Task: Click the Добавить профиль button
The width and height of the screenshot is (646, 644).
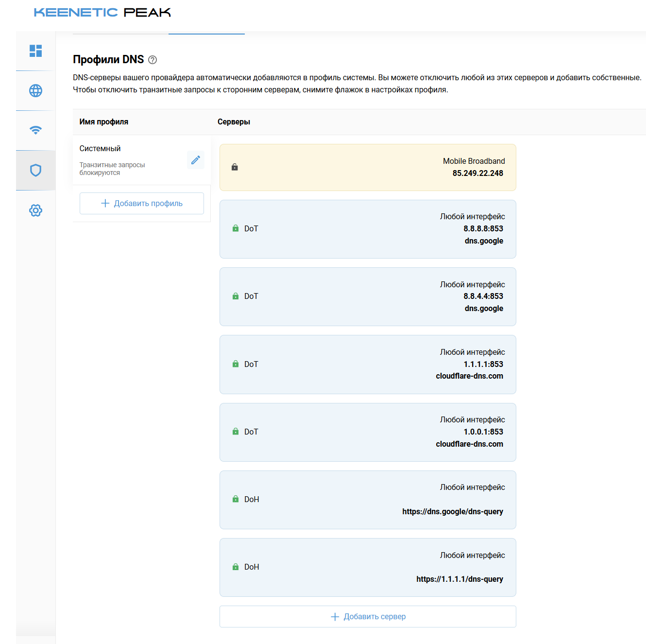Action: tap(142, 203)
